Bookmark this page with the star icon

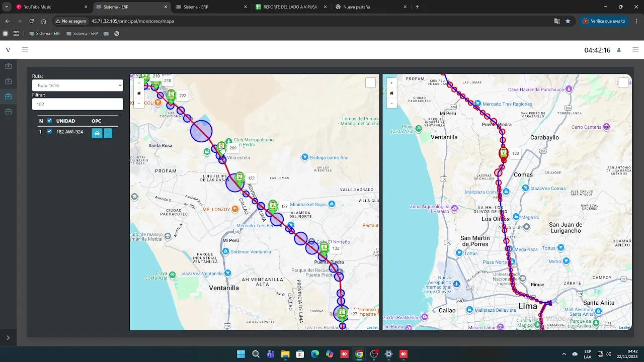pos(568,21)
